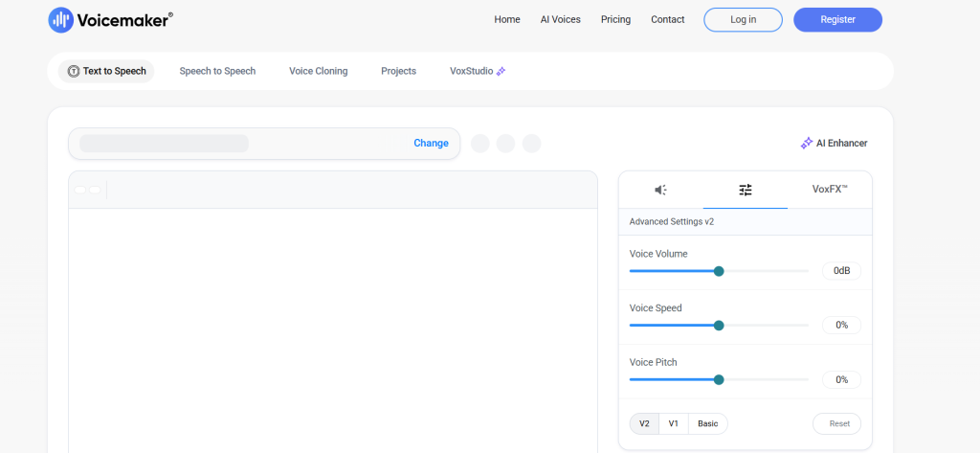Open the Speech to Speech tab
The height and width of the screenshot is (453, 980).
tap(217, 71)
